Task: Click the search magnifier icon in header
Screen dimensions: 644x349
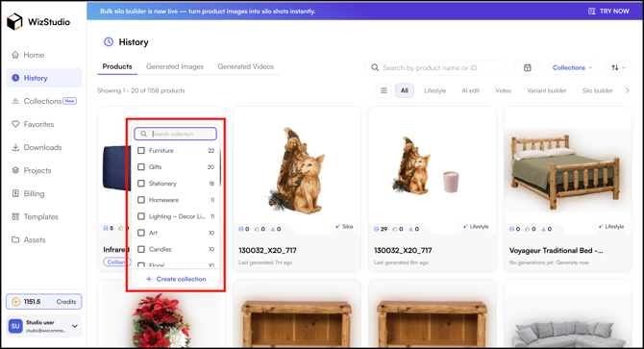Action: point(375,67)
